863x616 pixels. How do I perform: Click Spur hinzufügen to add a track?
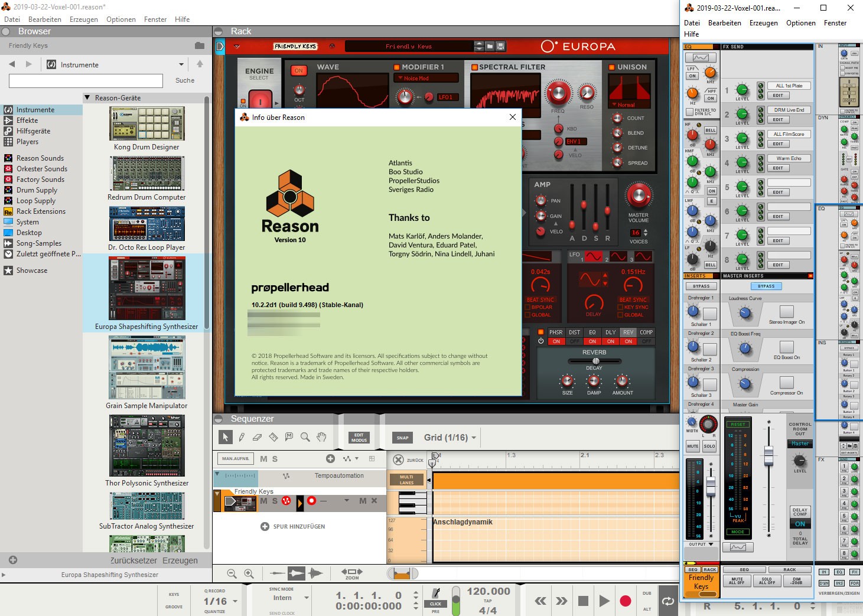pyautogui.click(x=293, y=526)
